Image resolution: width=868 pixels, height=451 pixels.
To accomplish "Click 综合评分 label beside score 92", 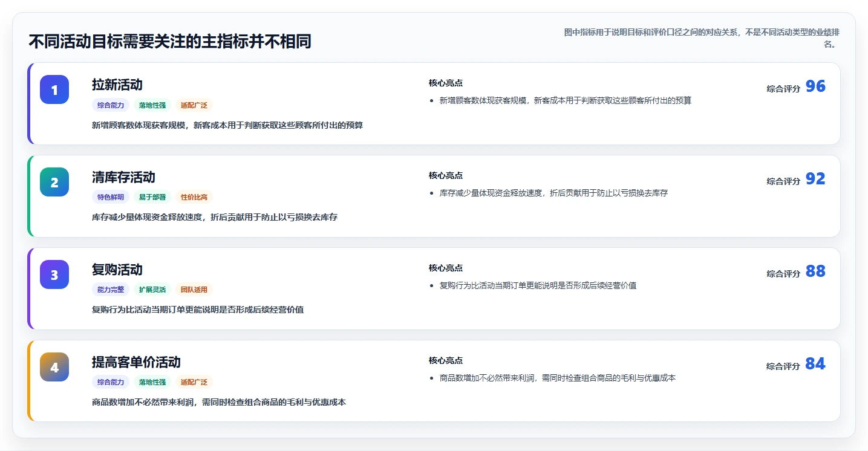I will pos(783,181).
